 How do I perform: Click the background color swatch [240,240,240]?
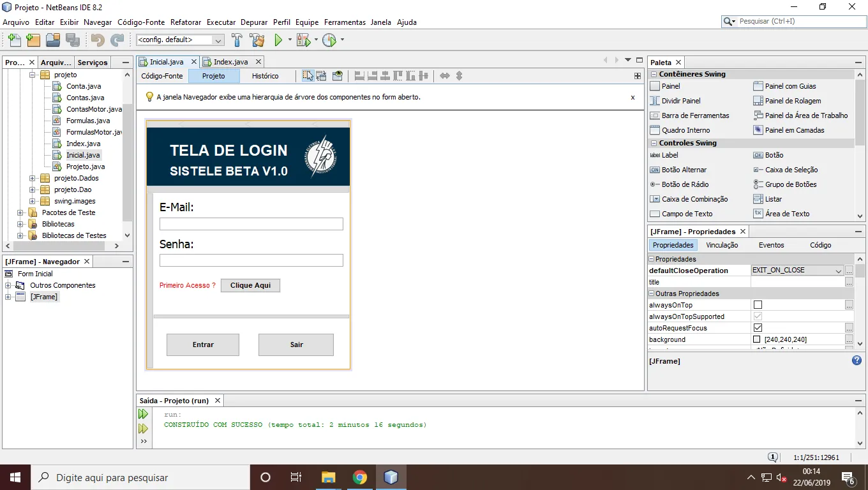click(x=757, y=339)
